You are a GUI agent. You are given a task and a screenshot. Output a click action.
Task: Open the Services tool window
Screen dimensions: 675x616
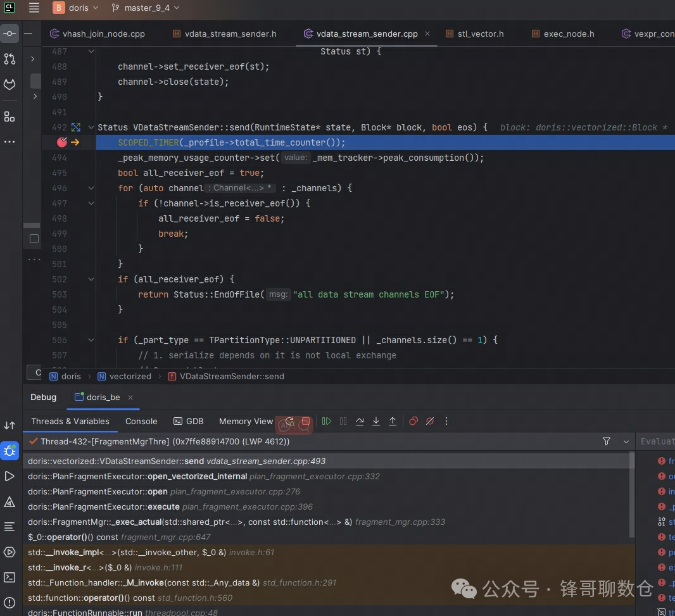(x=9, y=552)
